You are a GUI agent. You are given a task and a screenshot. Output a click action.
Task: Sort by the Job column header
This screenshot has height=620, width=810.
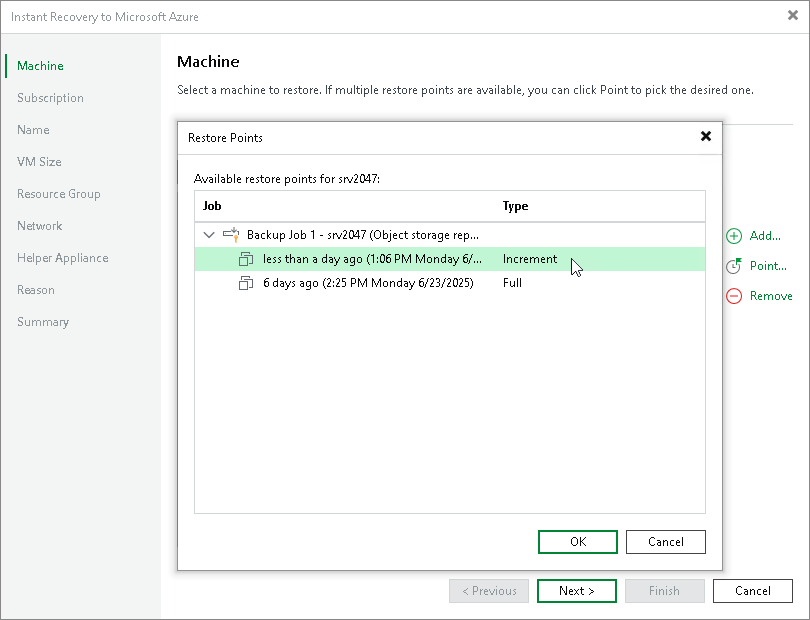tap(212, 206)
